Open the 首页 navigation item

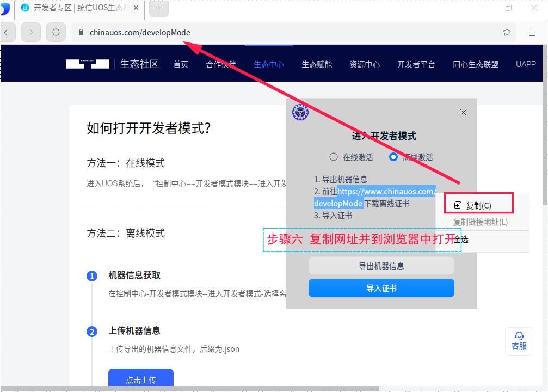pyautogui.click(x=181, y=64)
